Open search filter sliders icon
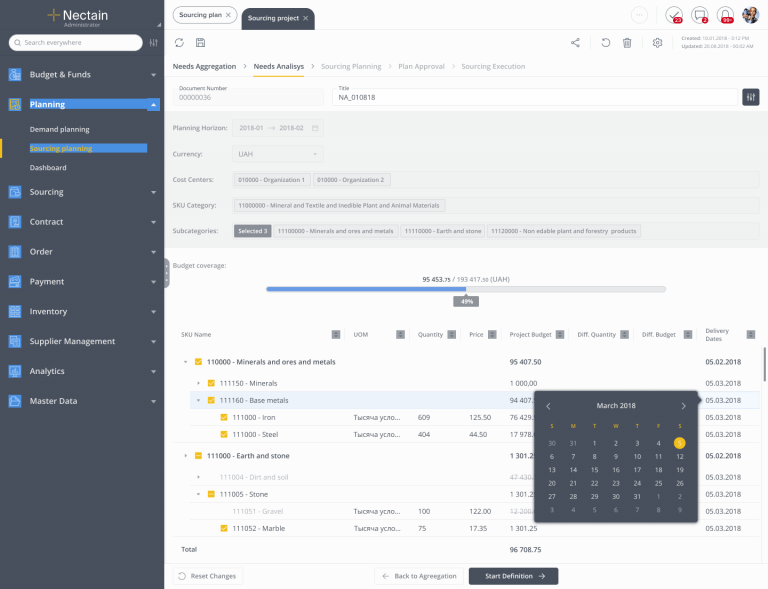The height and width of the screenshot is (589, 768). click(154, 43)
